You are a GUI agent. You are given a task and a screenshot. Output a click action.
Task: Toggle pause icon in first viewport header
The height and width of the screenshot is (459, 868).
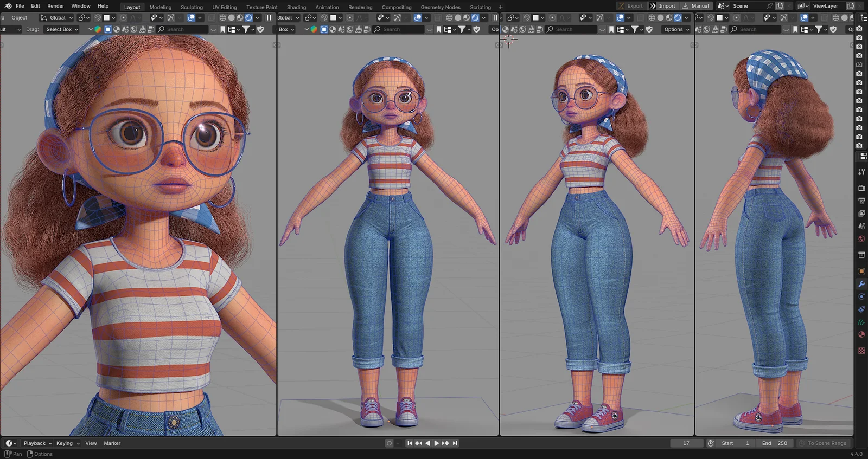(269, 18)
